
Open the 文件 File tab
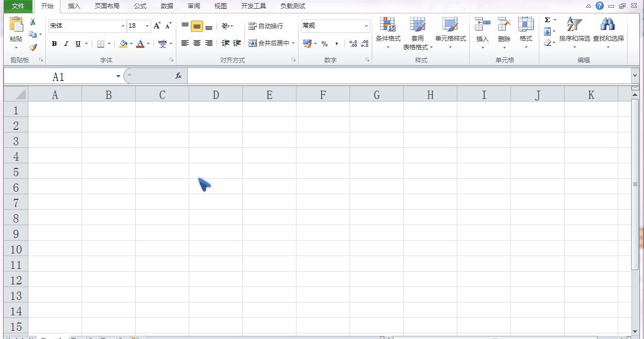pyautogui.click(x=18, y=6)
